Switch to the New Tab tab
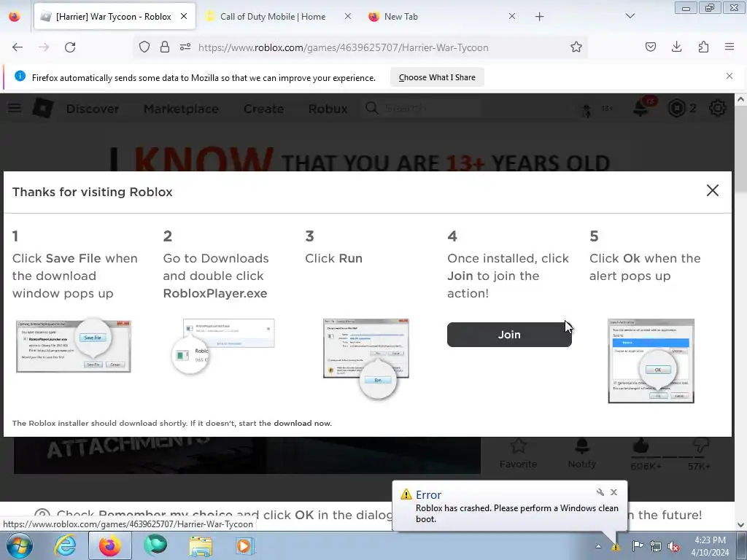The height and width of the screenshot is (560, 747). click(x=401, y=17)
